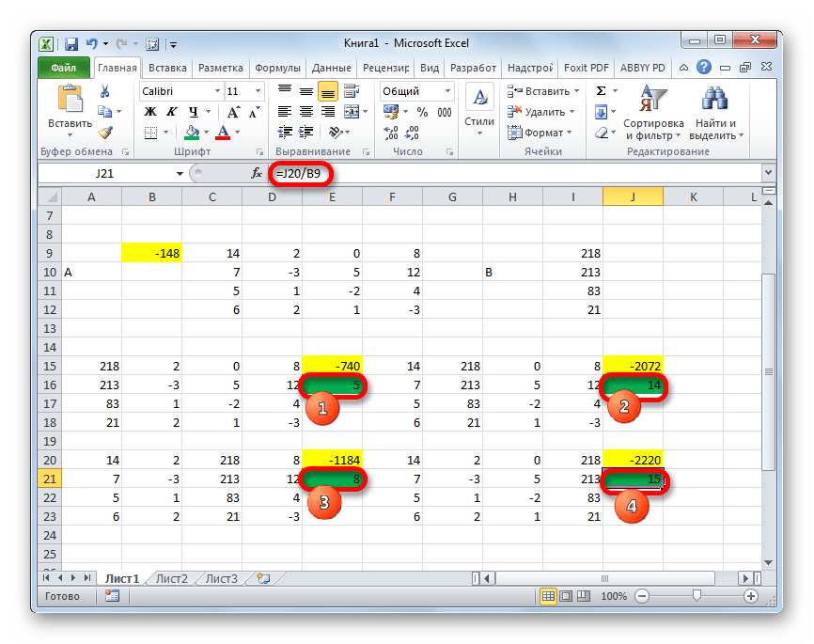Click the zoom slider handle
The image size is (814, 644).
tap(697, 596)
